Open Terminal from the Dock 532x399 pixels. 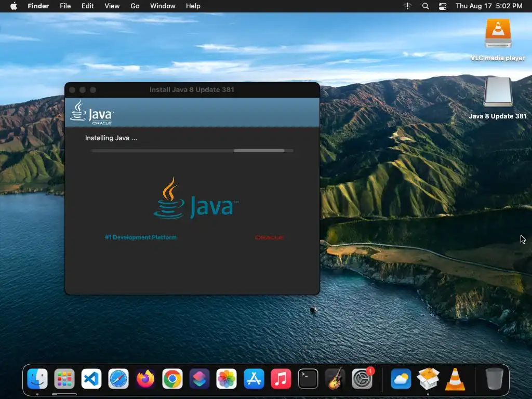tap(308, 379)
